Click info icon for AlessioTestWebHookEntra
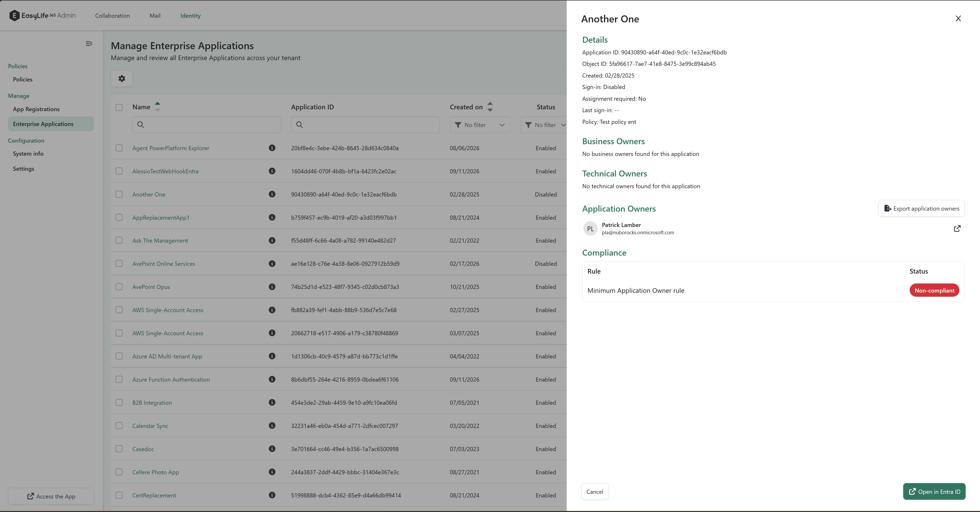The height and width of the screenshot is (512, 980). point(272,171)
